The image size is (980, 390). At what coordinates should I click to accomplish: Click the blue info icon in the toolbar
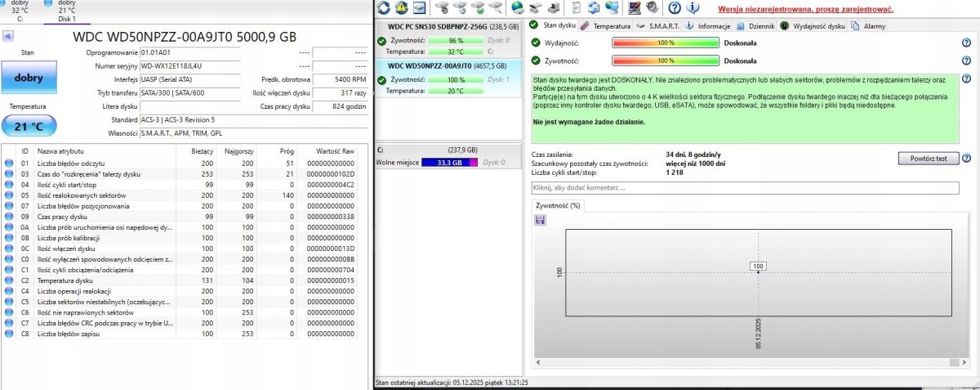coord(693,8)
